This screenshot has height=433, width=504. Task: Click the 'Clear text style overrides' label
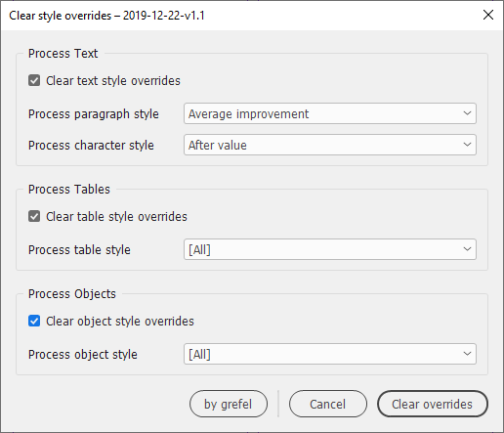pos(113,81)
